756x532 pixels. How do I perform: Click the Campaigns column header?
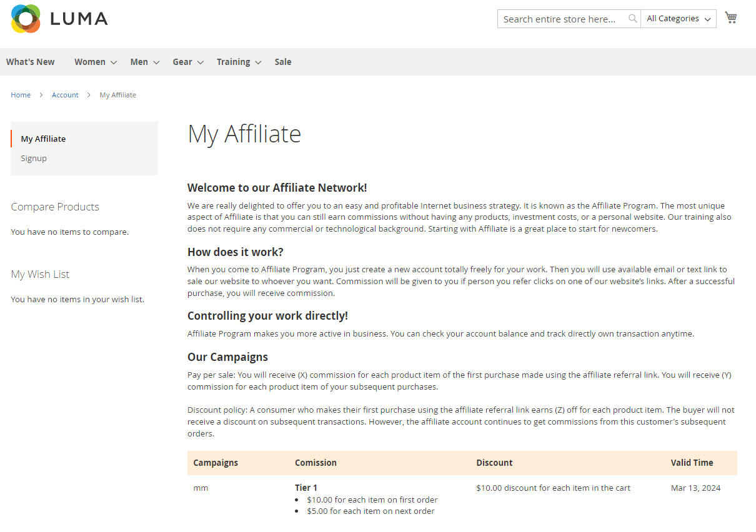coord(216,463)
